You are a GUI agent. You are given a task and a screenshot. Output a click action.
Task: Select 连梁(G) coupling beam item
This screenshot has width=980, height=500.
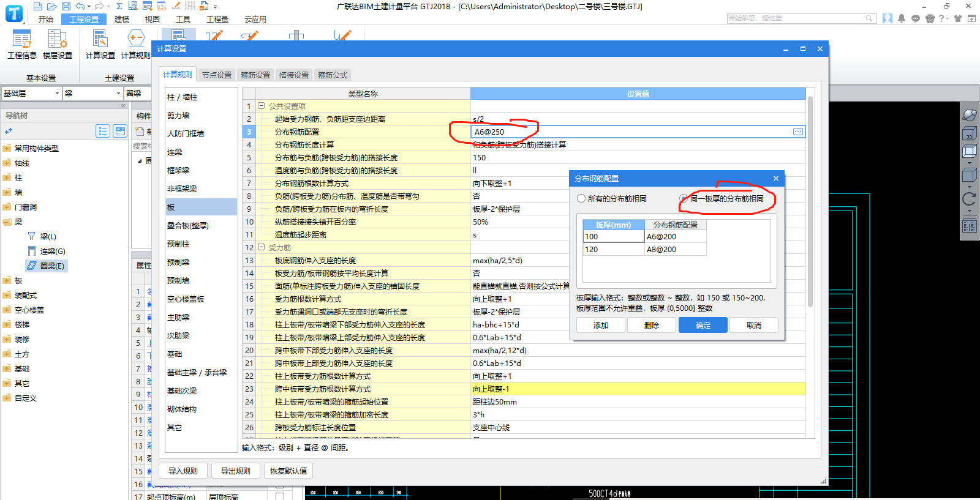47,251
